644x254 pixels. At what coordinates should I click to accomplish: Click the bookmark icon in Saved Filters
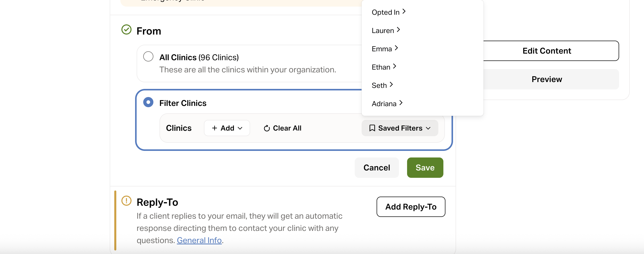click(x=372, y=128)
